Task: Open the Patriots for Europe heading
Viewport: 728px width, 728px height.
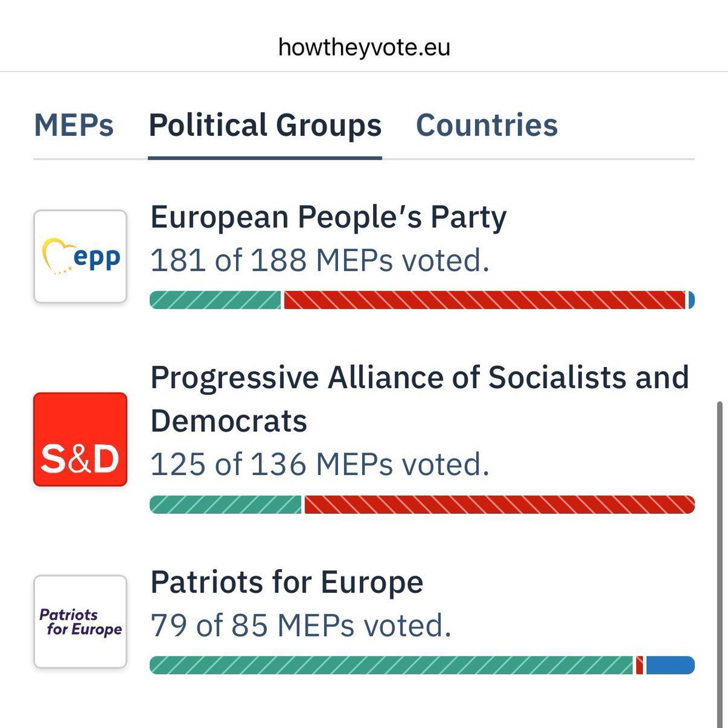Action: (x=286, y=582)
